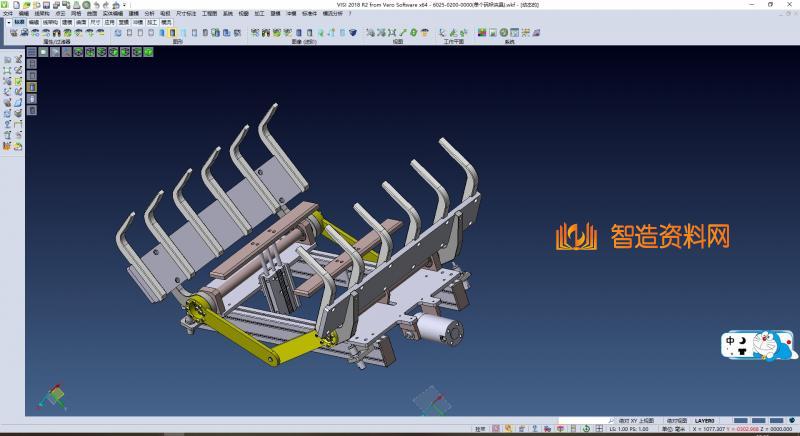Toggle the highlighted shaded display icon in 图形 group
The height and width of the screenshot is (436, 800).
tap(172, 33)
